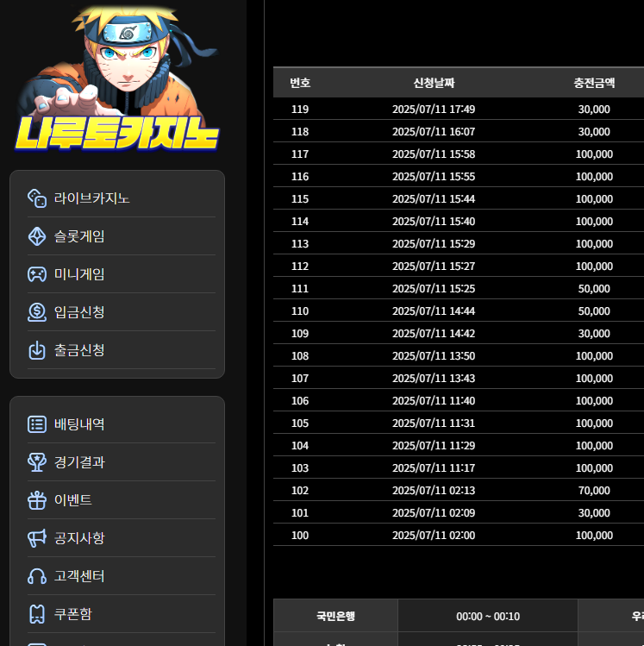644x646 pixels.
Task: Click the megaphone icon beside 공지사항
Action: [37, 538]
